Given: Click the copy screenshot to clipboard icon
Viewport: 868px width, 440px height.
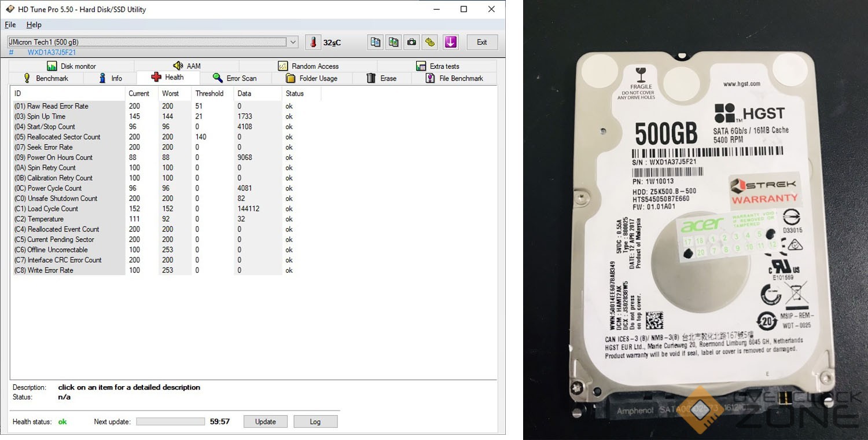Looking at the screenshot, I should pyautogui.click(x=393, y=42).
